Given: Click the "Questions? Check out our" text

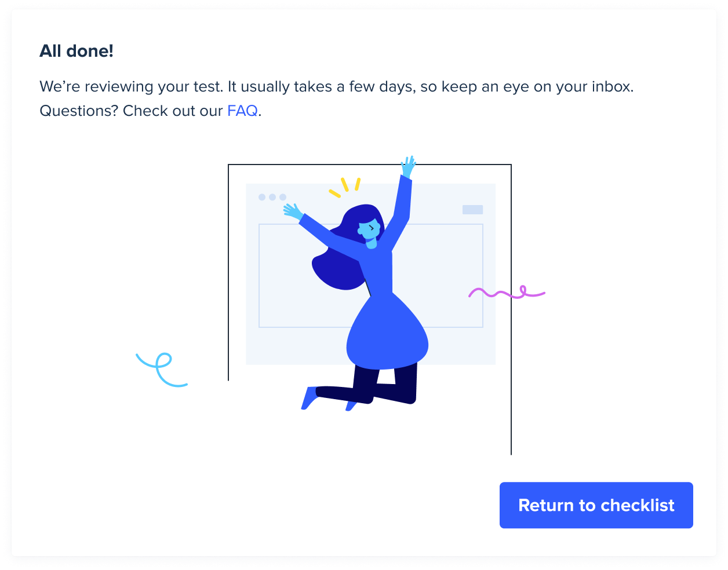Looking at the screenshot, I should (131, 111).
